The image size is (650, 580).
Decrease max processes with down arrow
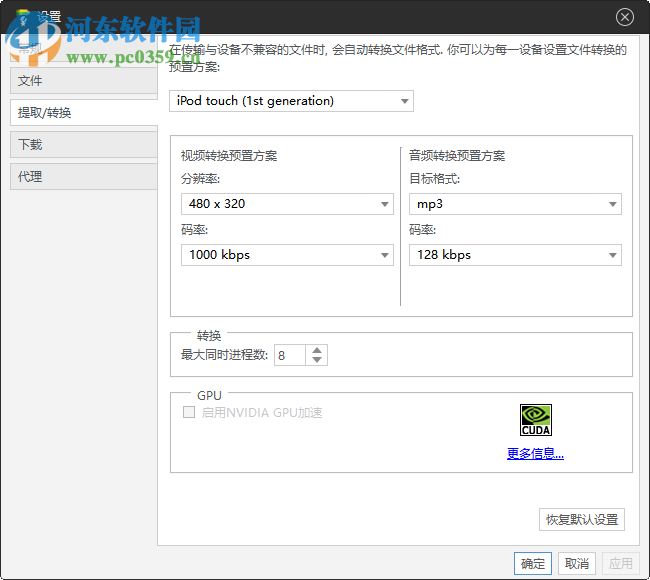pos(317,360)
